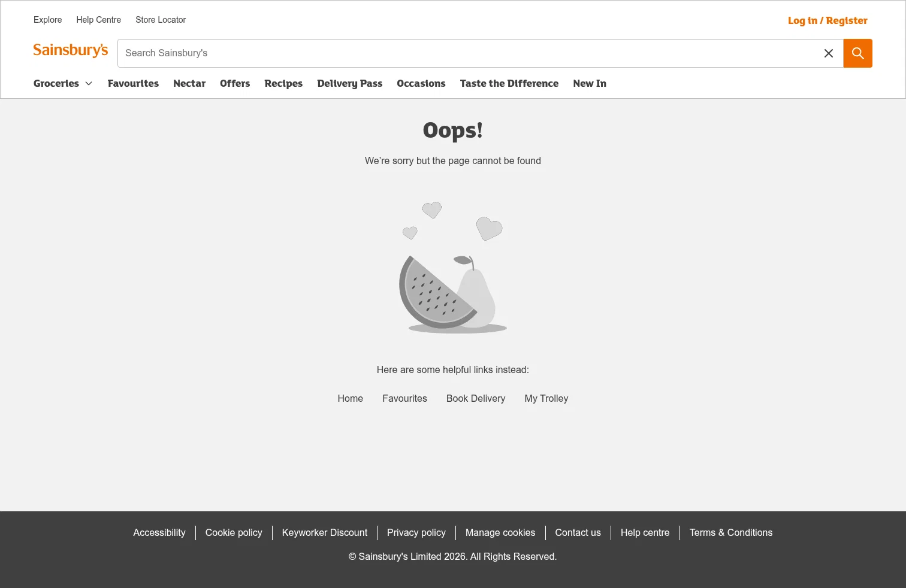Image resolution: width=906 pixels, height=588 pixels.
Task: Expand the Groceries menu chevron
Action: [x=89, y=83]
